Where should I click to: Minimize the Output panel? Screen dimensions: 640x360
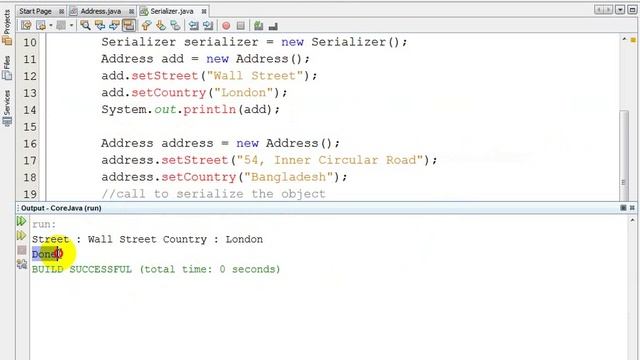[623, 208]
